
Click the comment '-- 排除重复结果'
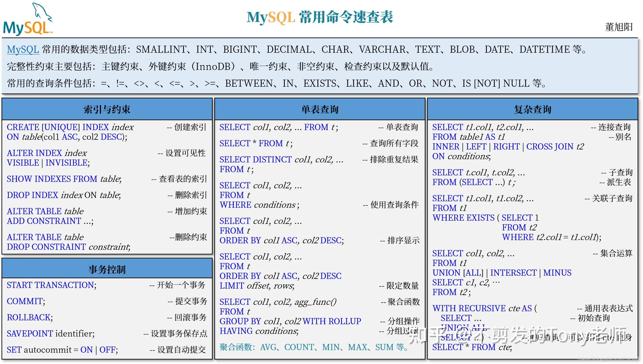[390, 160]
